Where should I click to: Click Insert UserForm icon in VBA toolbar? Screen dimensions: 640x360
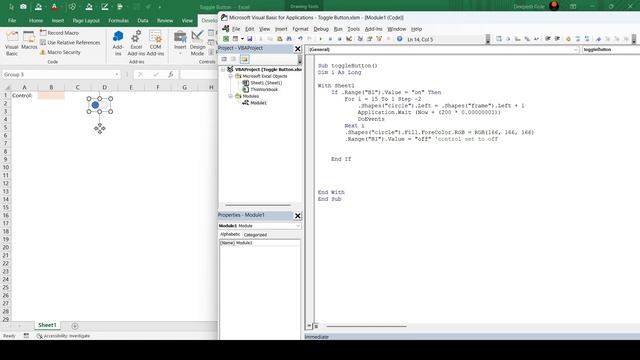(x=235, y=39)
